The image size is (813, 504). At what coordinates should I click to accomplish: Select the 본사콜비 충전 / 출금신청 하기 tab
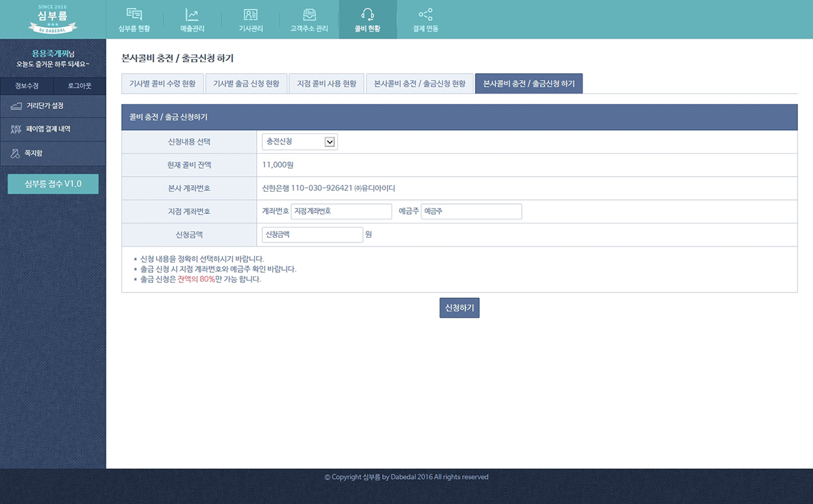528,83
